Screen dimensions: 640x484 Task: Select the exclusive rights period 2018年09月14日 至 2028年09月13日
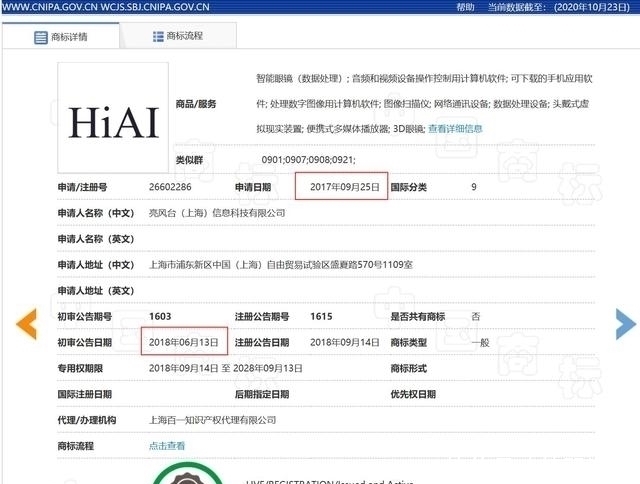[226, 368]
